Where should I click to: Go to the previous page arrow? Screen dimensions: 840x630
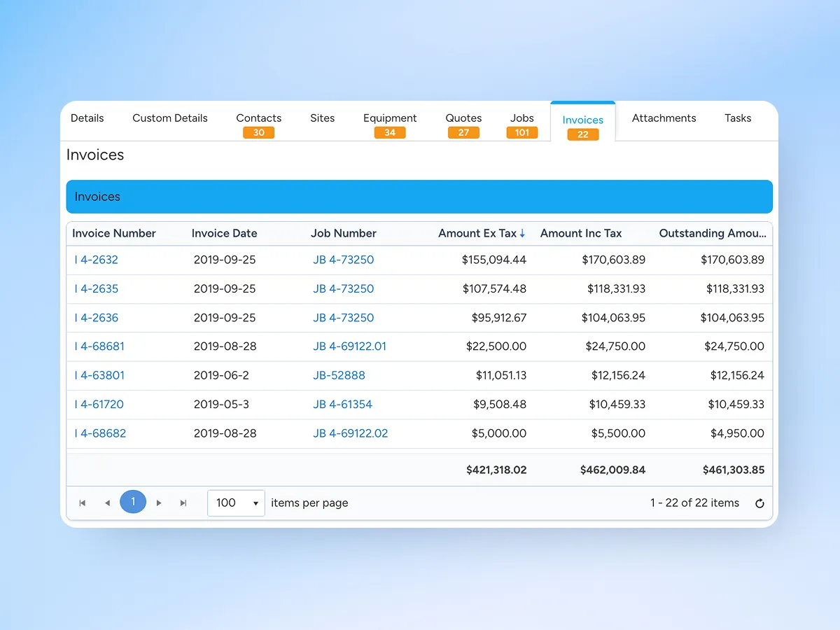coord(107,503)
